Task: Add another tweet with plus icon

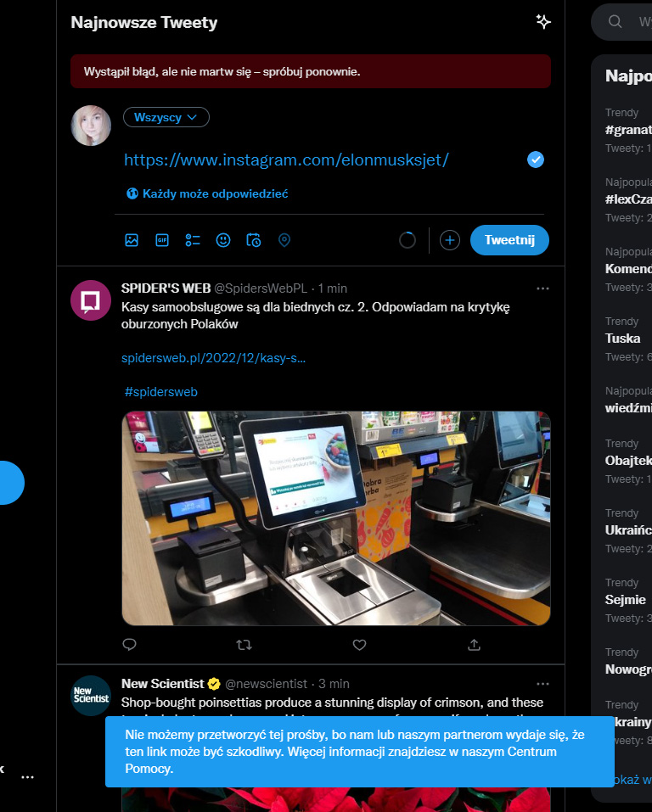Action: click(449, 240)
